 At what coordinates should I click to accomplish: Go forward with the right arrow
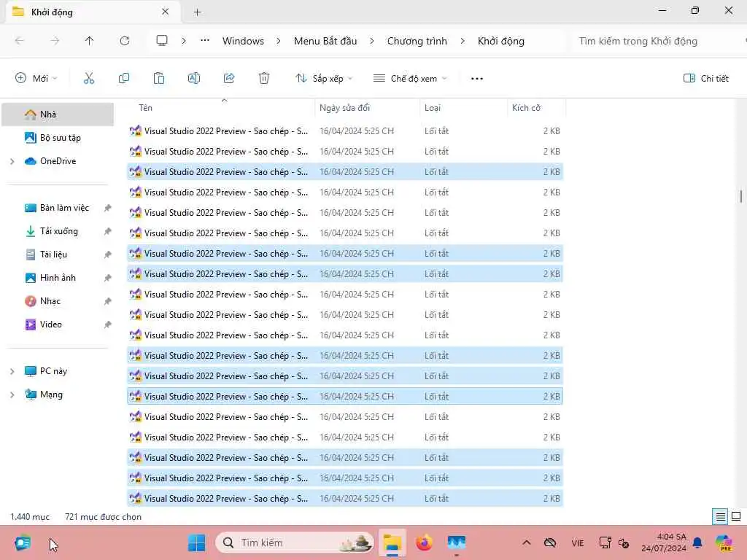pos(55,41)
